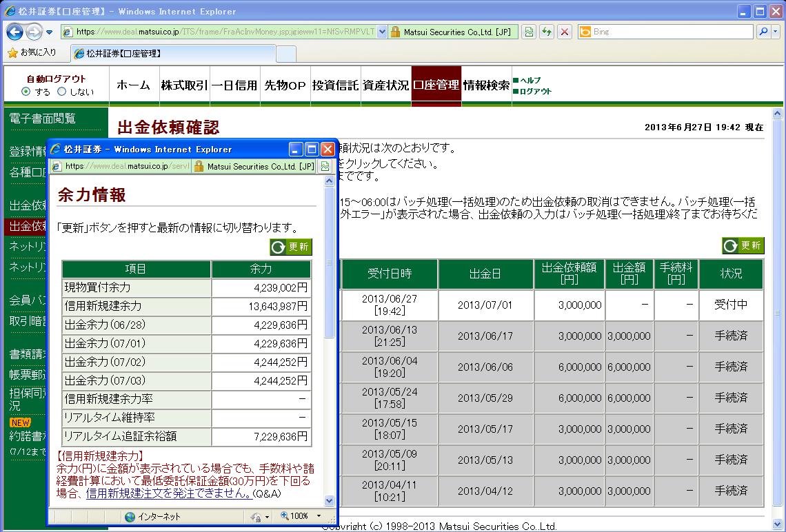Click the browser Forward arrow button
Viewport: 786px width, 532px height.
(x=34, y=32)
